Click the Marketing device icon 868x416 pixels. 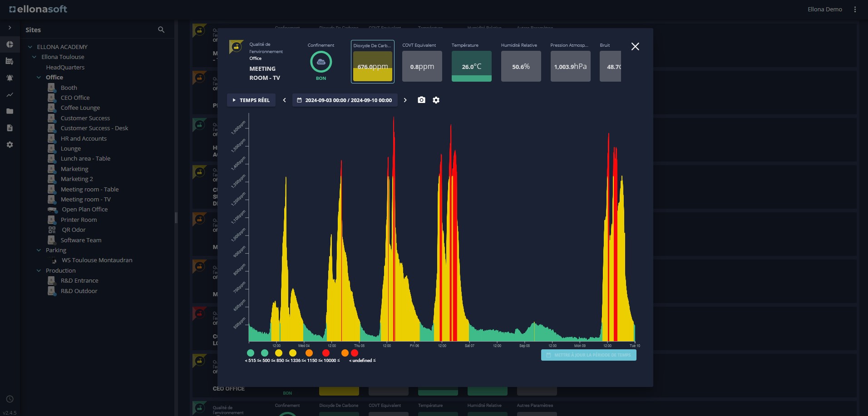tap(52, 169)
